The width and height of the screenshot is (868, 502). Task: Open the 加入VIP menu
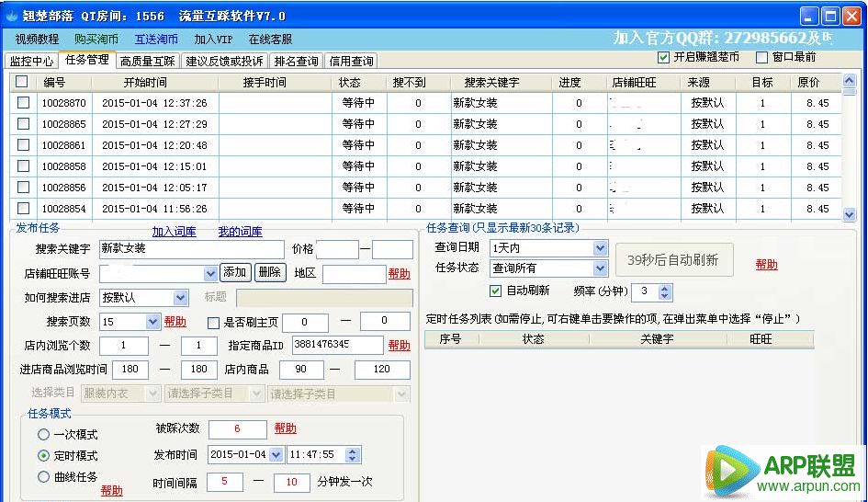(213, 40)
